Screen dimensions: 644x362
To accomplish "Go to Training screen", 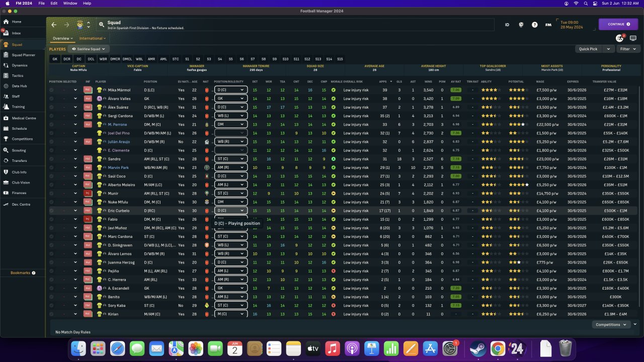I will click(18, 107).
